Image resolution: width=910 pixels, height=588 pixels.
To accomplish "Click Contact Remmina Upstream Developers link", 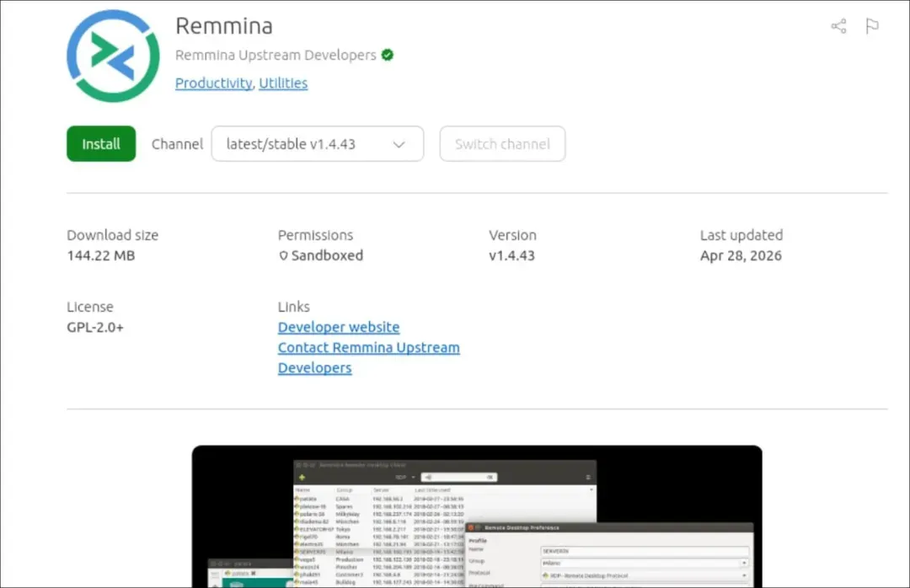I will tap(368, 357).
